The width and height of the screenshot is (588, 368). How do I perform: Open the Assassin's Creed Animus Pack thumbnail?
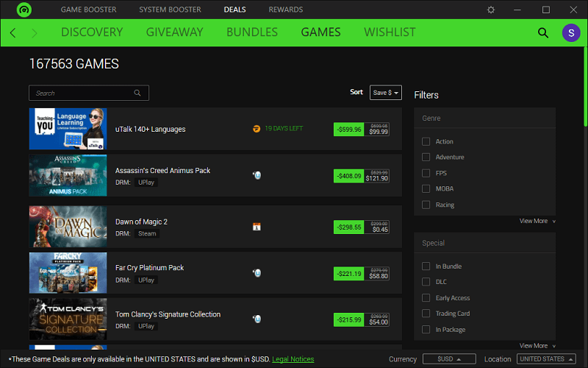[68, 175]
